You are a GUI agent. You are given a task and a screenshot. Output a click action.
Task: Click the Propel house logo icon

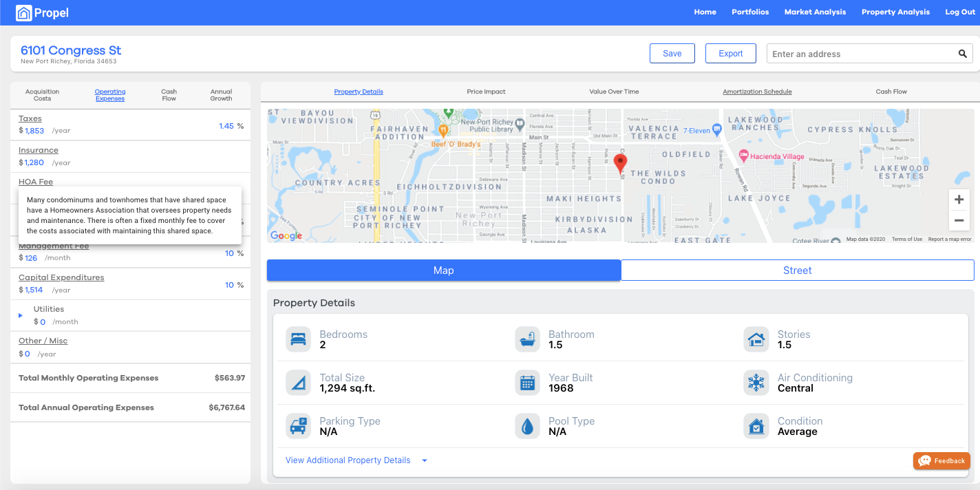[x=24, y=12]
